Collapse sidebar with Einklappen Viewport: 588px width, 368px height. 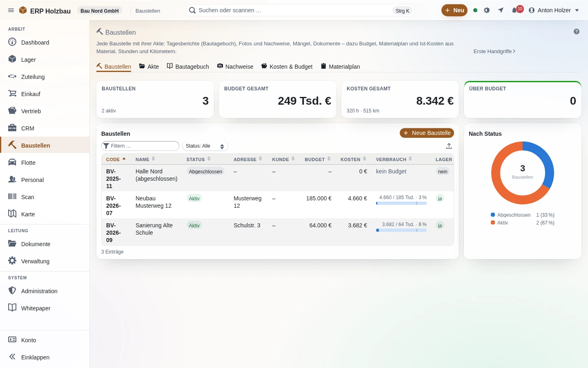tap(45, 357)
